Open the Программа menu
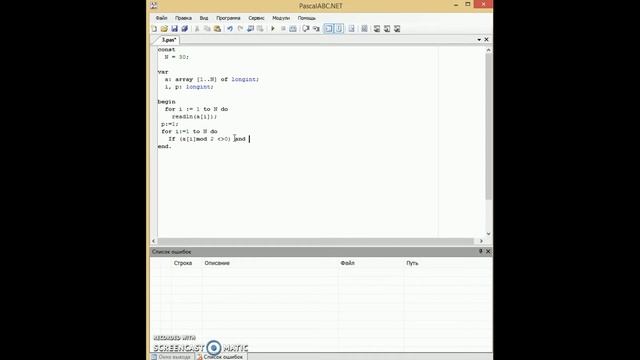 (x=228, y=18)
